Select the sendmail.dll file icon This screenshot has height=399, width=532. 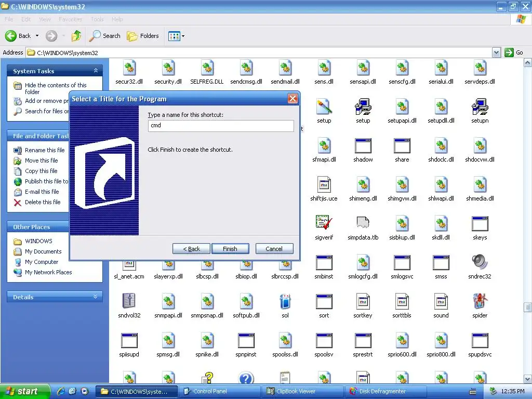coord(285,67)
